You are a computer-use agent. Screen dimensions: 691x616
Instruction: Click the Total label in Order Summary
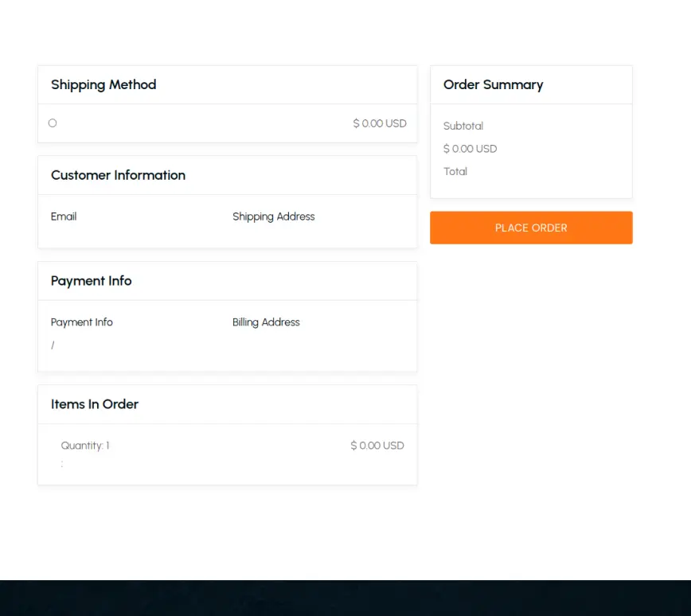(455, 171)
